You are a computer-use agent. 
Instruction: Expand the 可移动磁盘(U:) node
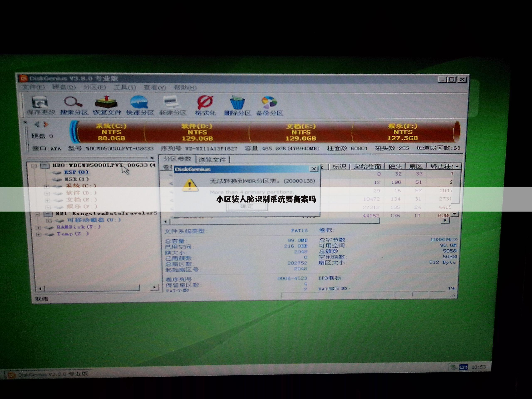click(49, 221)
